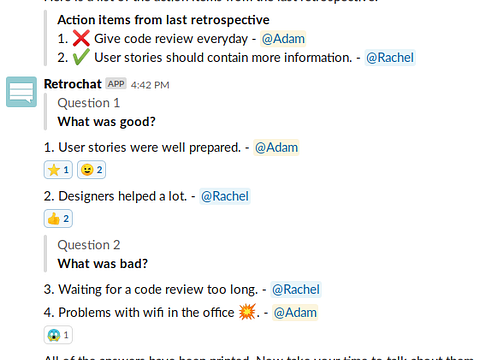The width and height of the screenshot is (480, 360).
Task: Toggle the star reaction on Adam's answer
Action: tap(58, 170)
